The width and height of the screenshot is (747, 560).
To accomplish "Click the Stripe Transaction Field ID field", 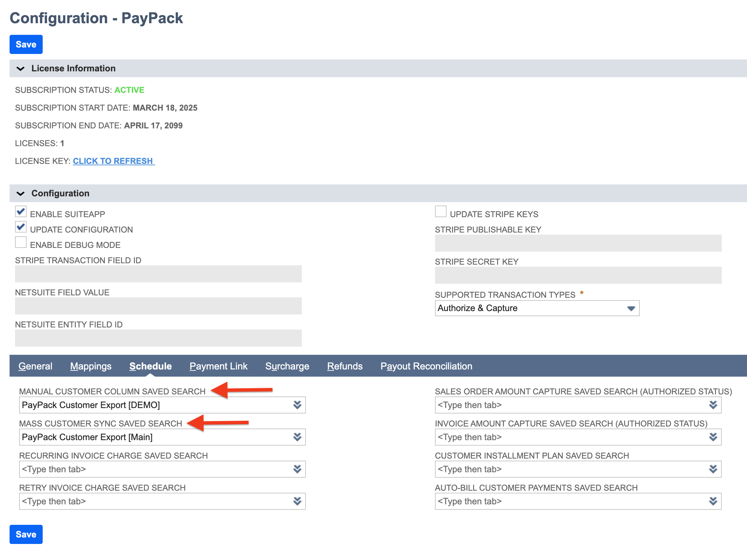I will [x=158, y=274].
